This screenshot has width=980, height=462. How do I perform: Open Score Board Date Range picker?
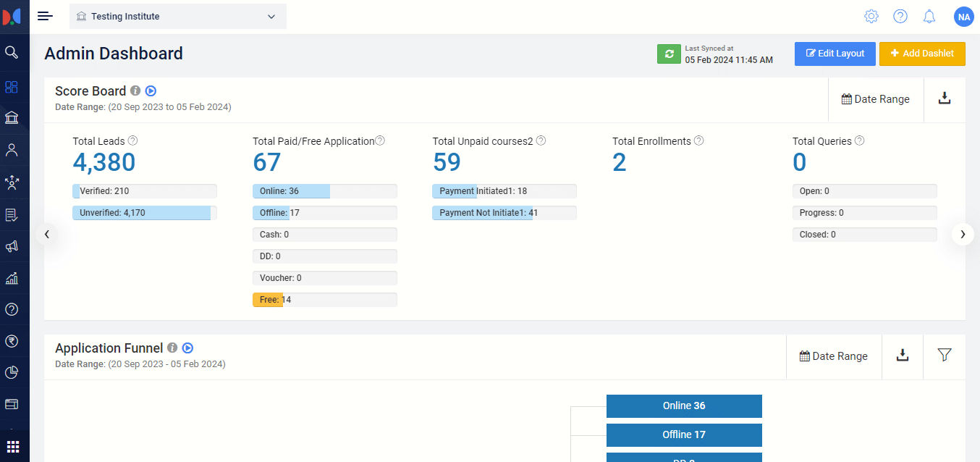point(875,99)
